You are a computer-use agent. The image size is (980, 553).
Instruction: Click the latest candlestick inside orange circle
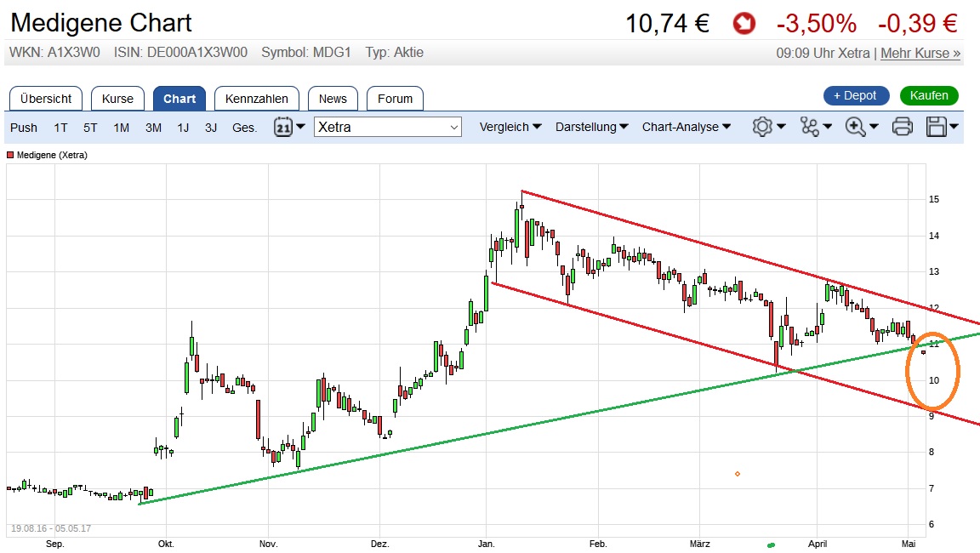pyautogui.click(x=924, y=353)
